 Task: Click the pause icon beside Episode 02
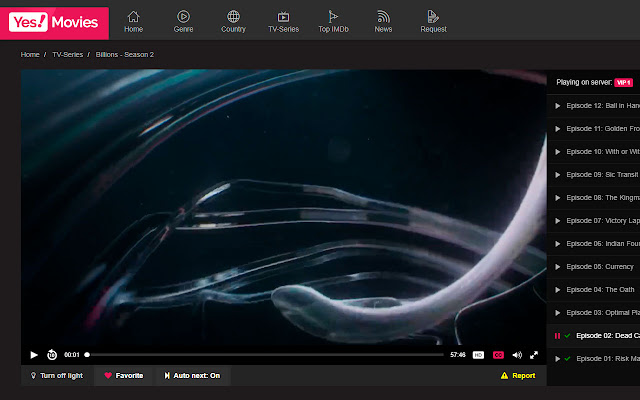[x=557, y=336]
